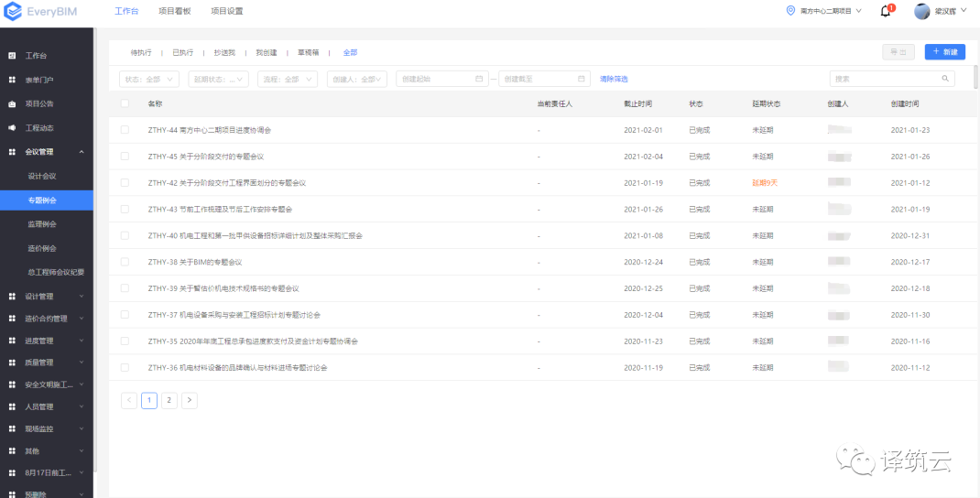Viewport: 980px width, 498px height.
Task: Open the 设计会议 submenu item
Action: click(x=42, y=176)
